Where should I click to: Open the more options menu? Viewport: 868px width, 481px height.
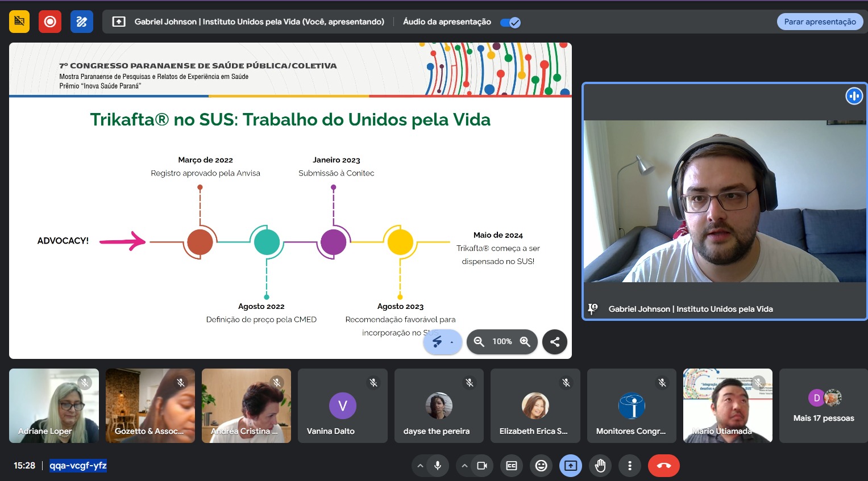630,466
